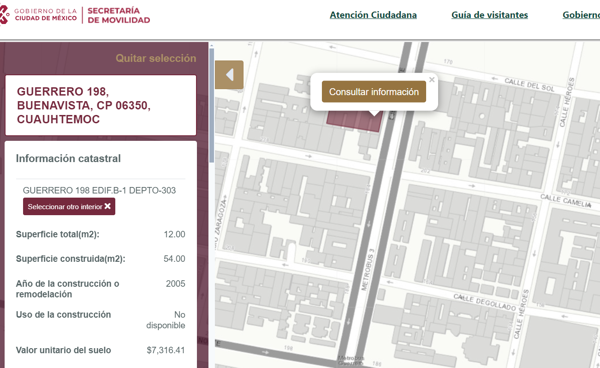600x368 pixels.
Task: Click the Consultar información button
Action: [374, 92]
